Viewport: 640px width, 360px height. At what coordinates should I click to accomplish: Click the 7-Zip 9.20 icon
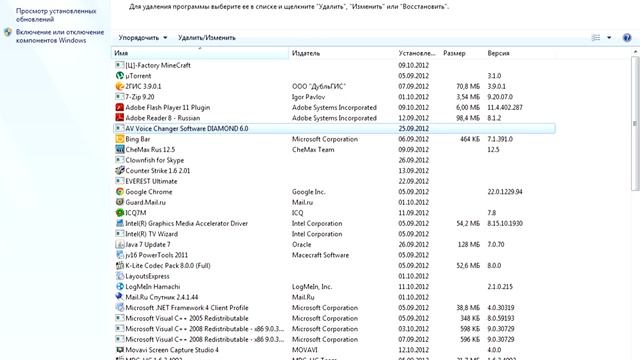pos(120,97)
